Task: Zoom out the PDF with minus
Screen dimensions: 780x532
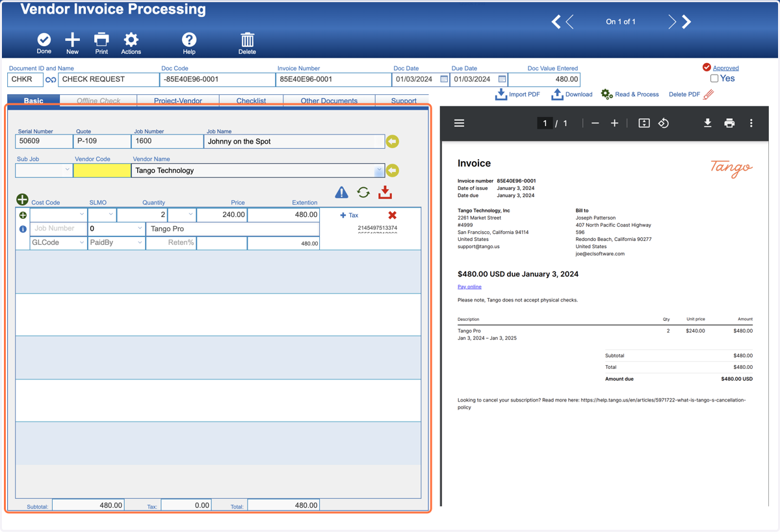Action: [x=595, y=123]
